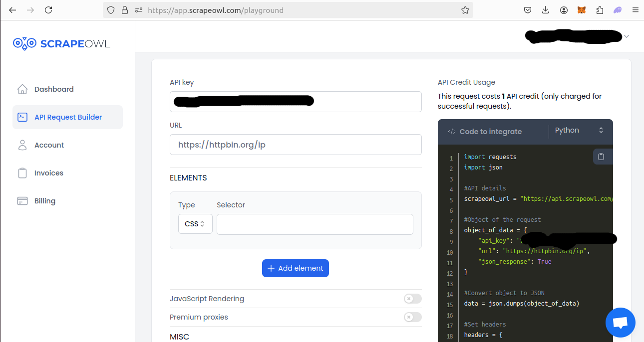
Task: Click the API Credit Usage label
Action: tap(466, 82)
